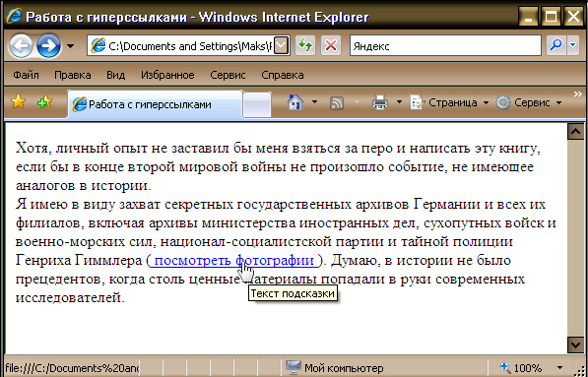This screenshot has width=588, height=377.
Task: Click the scrollbar down arrow
Action: [x=576, y=345]
